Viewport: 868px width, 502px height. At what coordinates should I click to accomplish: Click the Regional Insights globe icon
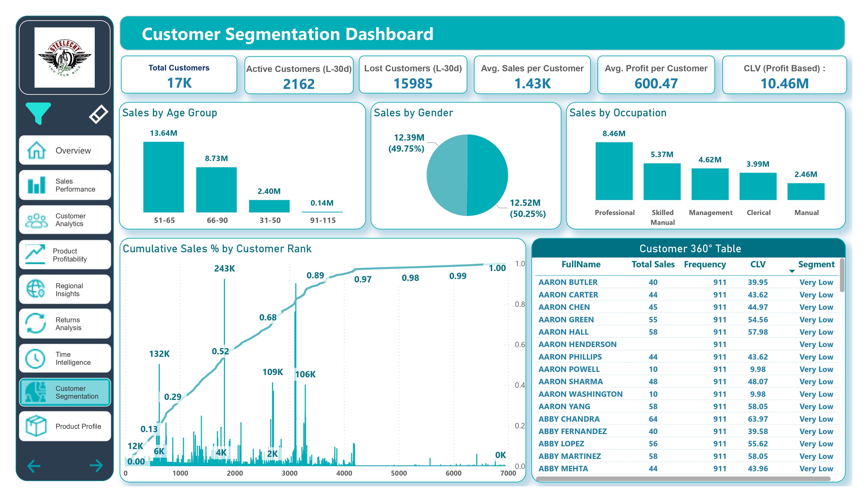pos(36,289)
